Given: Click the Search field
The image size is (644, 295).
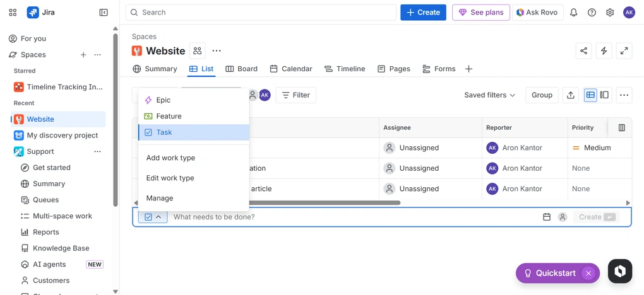Looking at the screenshot, I should (261, 13).
